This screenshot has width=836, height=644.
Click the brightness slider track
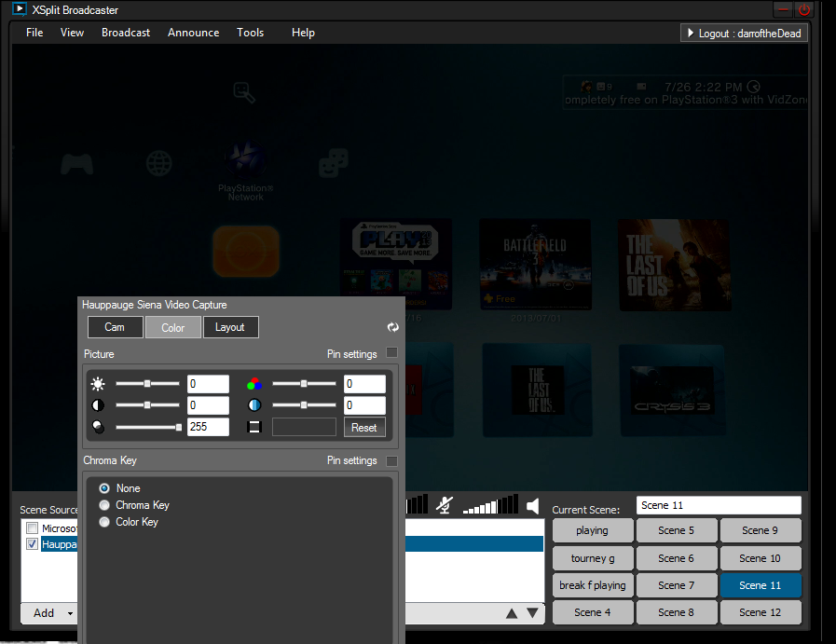147,384
